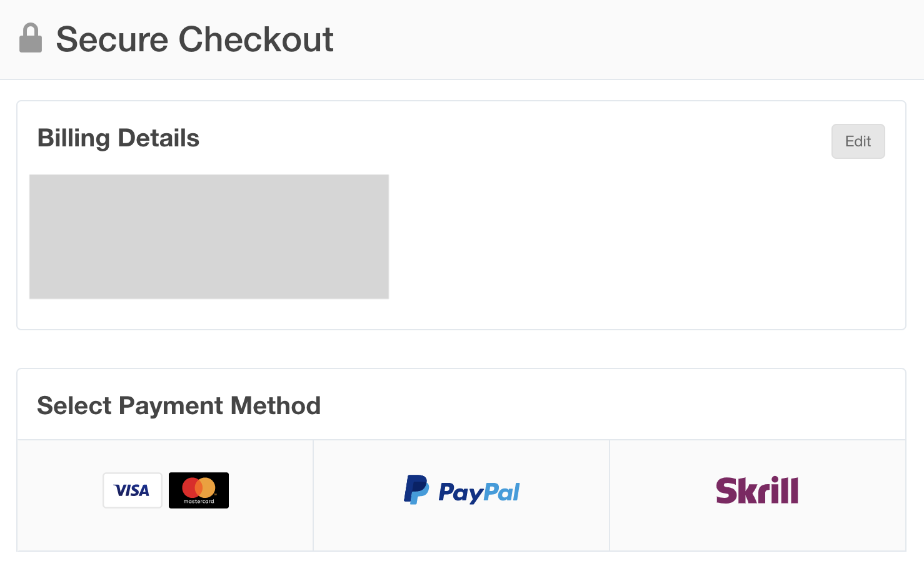The image size is (924, 588).
Task: Select the credit card payment tile
Action: 165,495
